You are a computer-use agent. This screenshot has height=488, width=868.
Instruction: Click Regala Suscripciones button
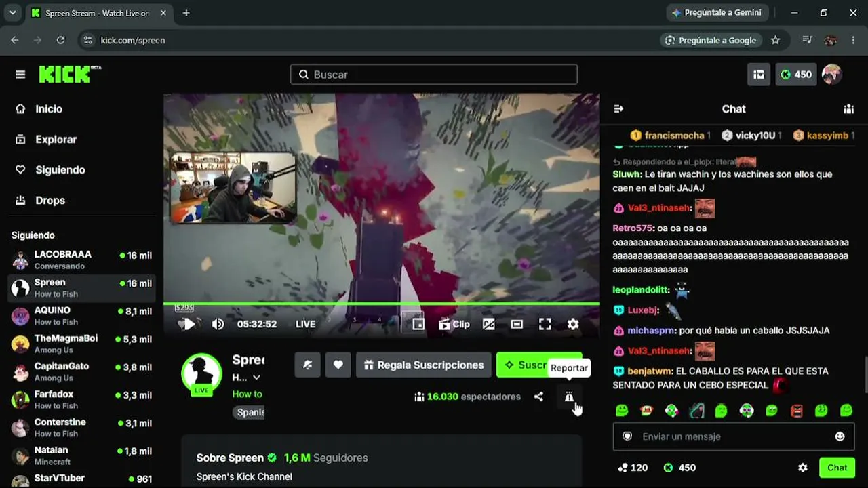[424, 365]
